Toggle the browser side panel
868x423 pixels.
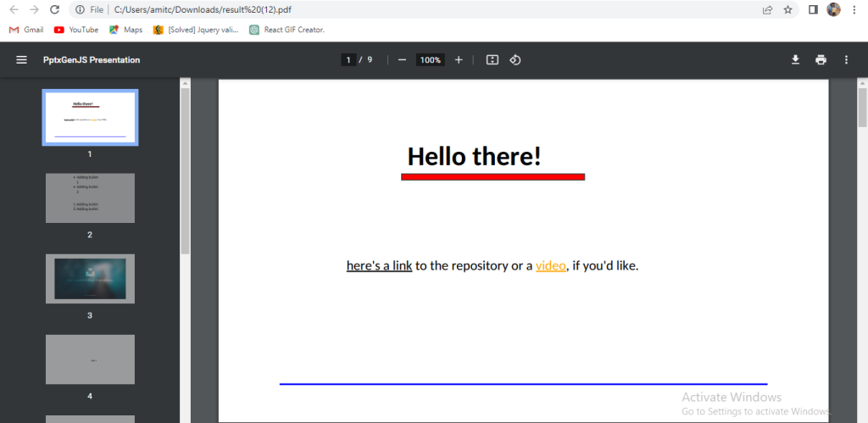click(x=813, y=10)
